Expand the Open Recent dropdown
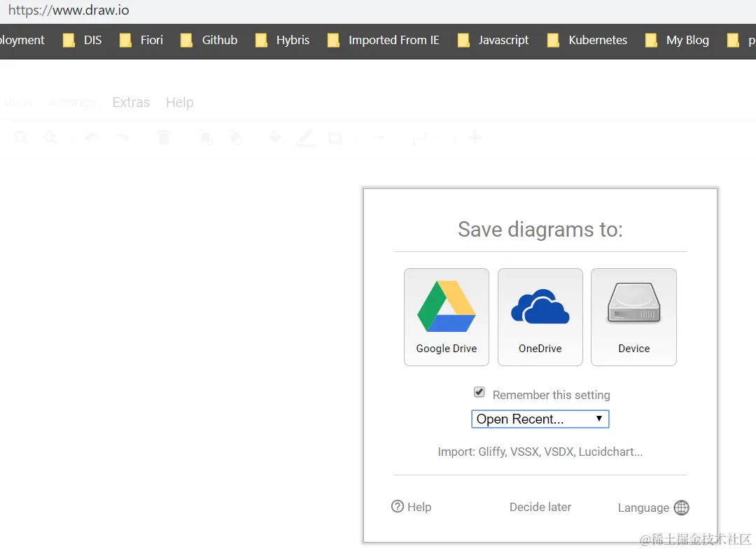This screenshot has width=756, height=551. tap(540, 419)
